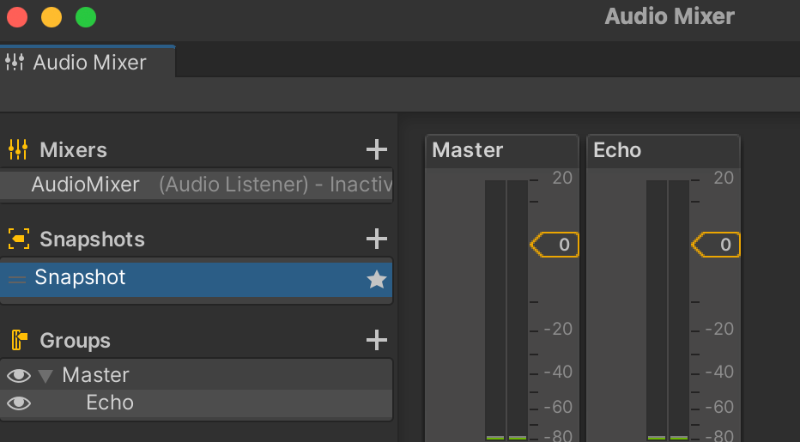Click the Mixers section icon
Image resolution: width=800 pixels, height=442 pixels.
(x=18, y=150)
